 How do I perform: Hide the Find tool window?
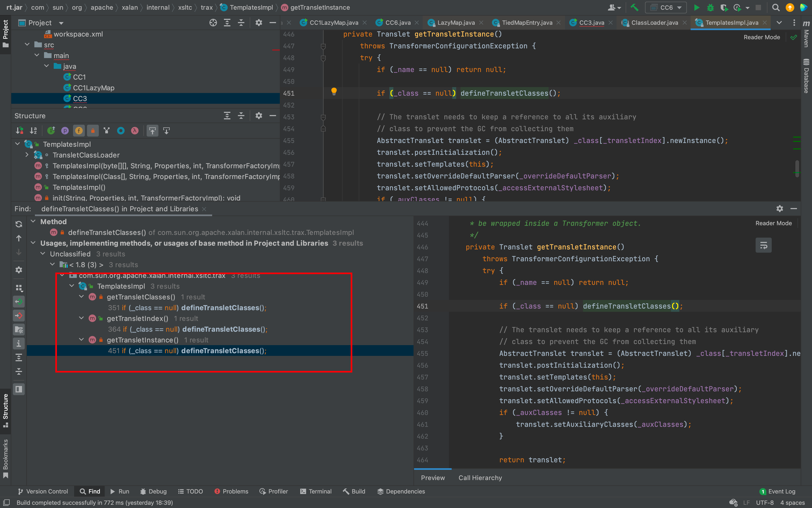click(x=793, y=209)
